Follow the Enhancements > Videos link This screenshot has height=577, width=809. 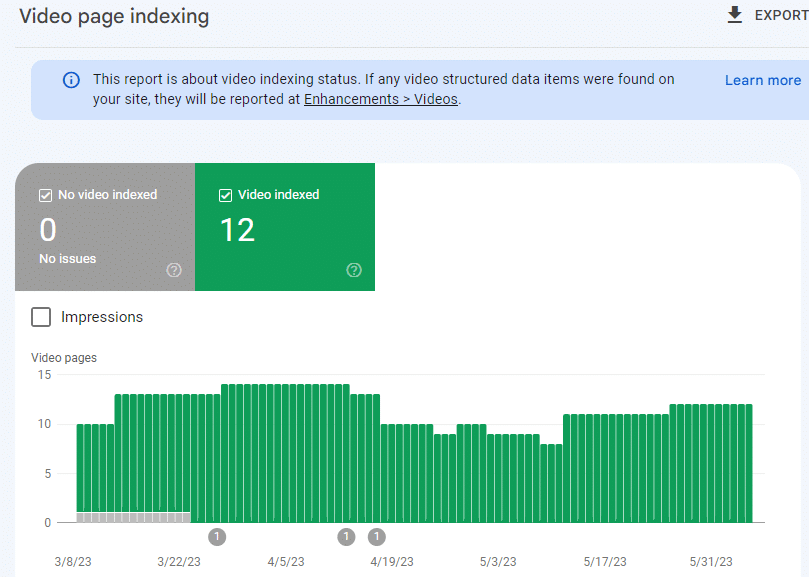[381, 99]
